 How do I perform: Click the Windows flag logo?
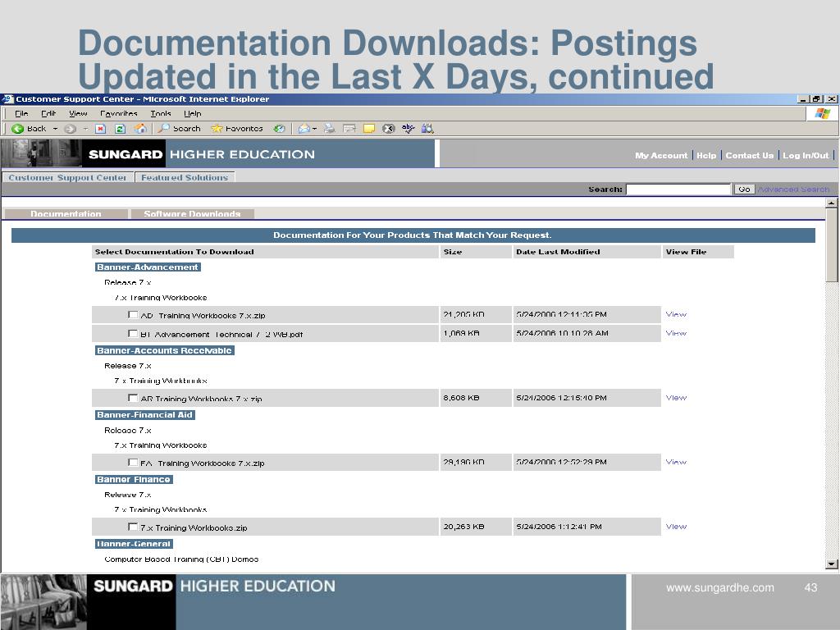(x=822, y=113)
